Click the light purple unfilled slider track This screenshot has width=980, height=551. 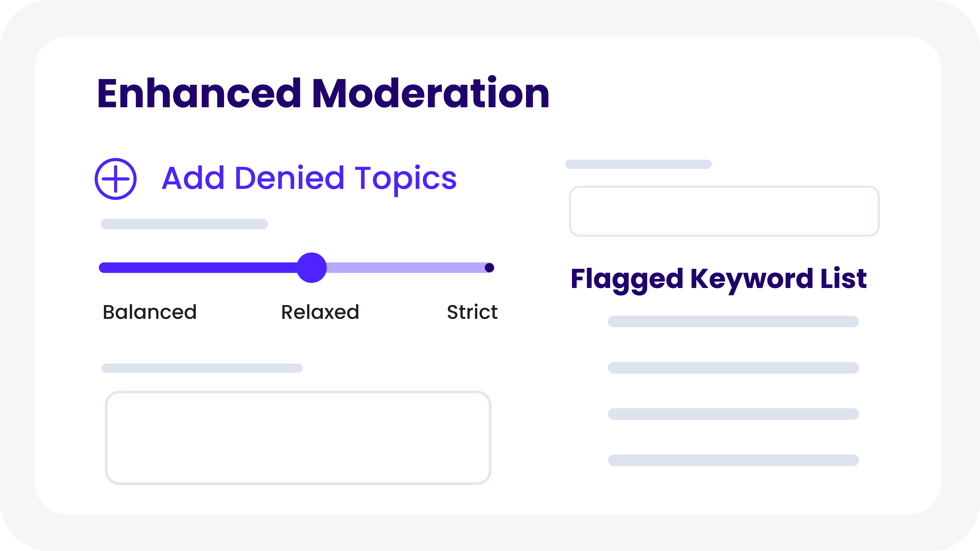pos(403,268)
